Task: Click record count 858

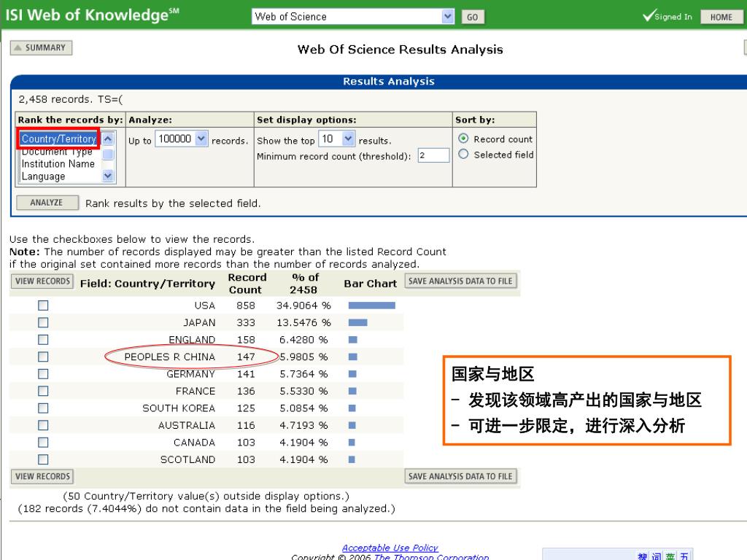Action: pyautogui.click(x=246, y=306)
